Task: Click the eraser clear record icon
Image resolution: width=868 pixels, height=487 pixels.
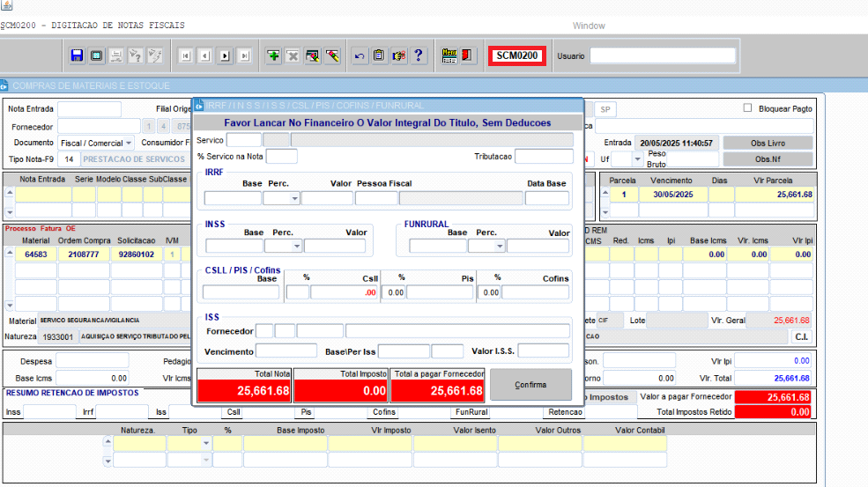Action: pos(333,55)
